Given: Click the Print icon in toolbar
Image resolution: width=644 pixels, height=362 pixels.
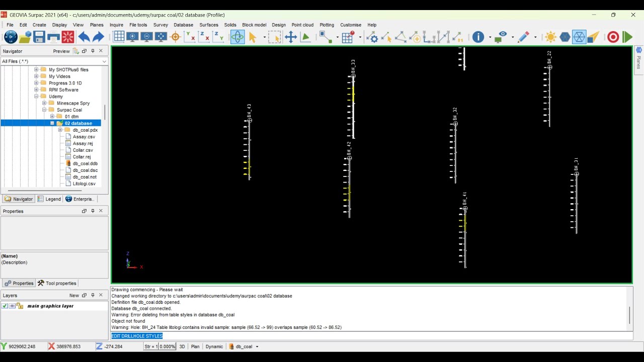Looking at the screenshot, I should (53, 37).
